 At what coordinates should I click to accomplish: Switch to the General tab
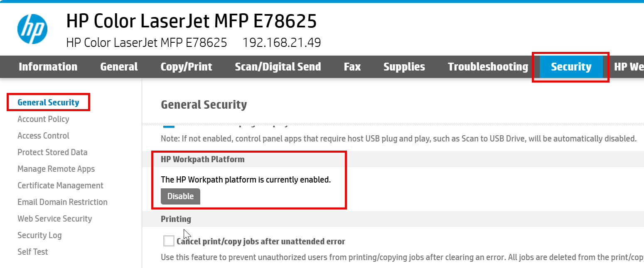[119, 67]
